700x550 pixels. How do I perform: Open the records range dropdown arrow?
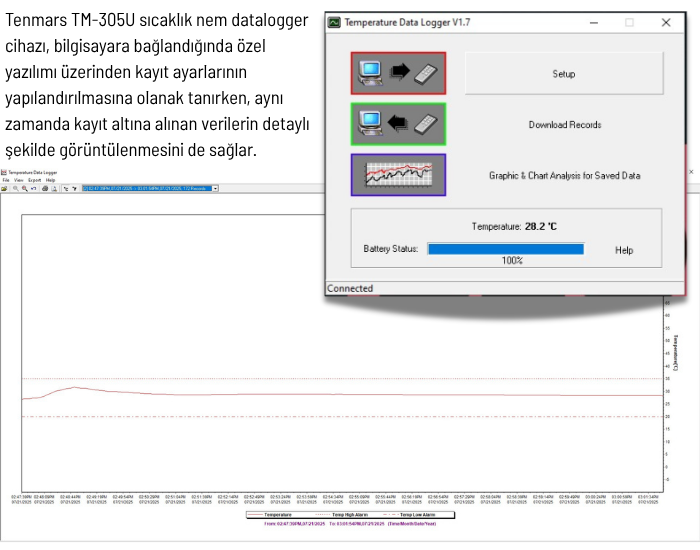(215, 188)
